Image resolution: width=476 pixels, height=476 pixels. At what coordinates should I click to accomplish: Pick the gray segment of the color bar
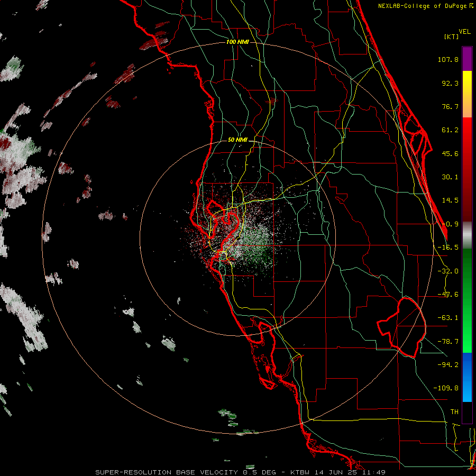point(467,235)
